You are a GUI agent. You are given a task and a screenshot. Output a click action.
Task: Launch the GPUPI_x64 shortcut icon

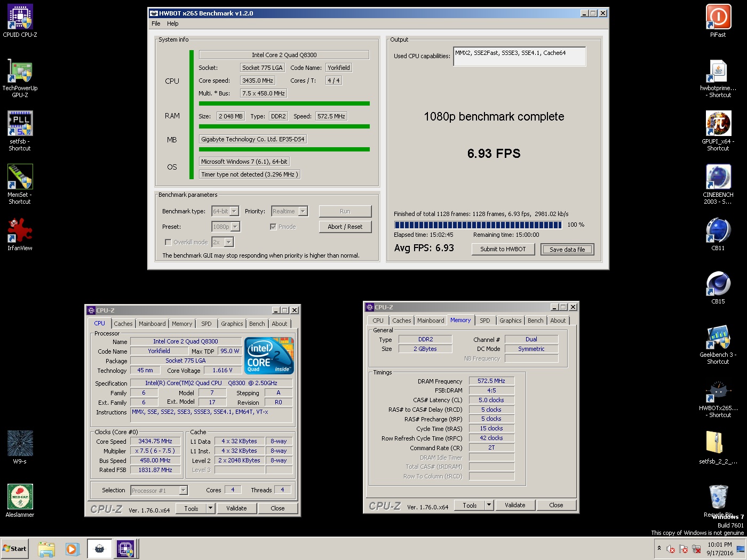coord(718,131)
